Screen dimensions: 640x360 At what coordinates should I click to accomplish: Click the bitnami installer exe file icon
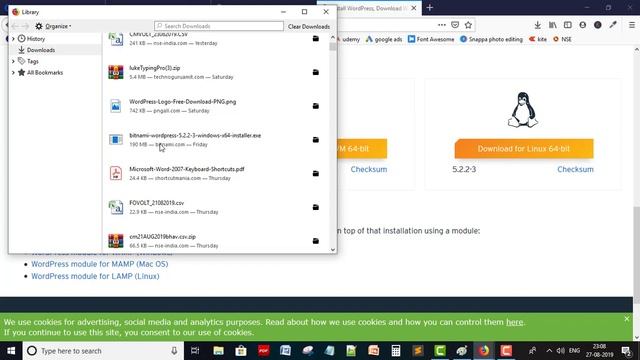116,140
